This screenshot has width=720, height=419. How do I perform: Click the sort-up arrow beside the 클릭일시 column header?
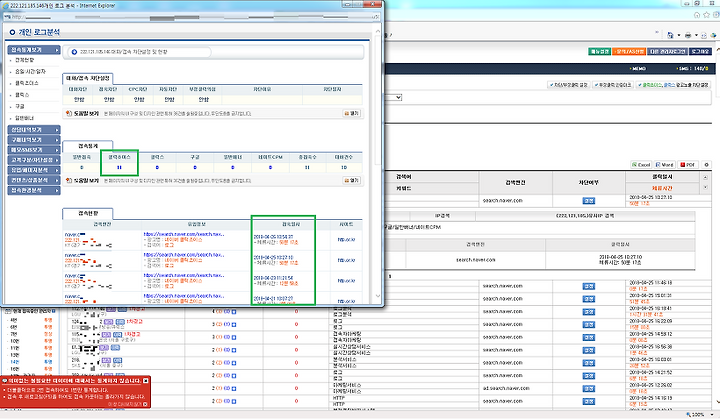click(706, 177)
